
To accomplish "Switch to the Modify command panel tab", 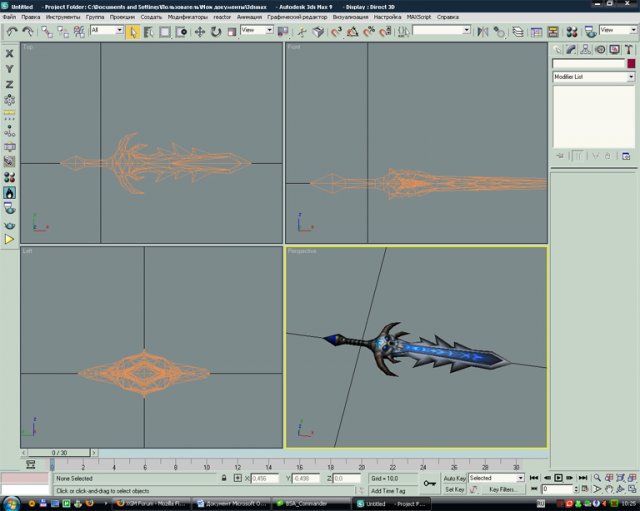I will (x=571, y=50).
